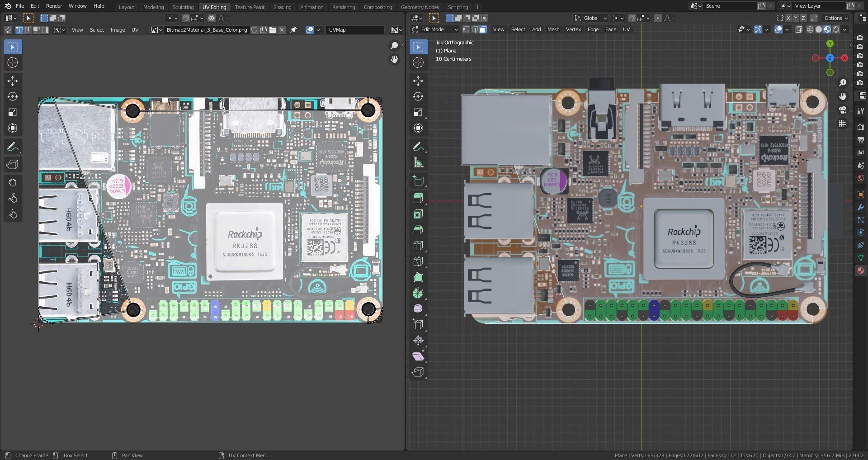Select the Spin tool
868x460 pixels.
coord(418,293)
